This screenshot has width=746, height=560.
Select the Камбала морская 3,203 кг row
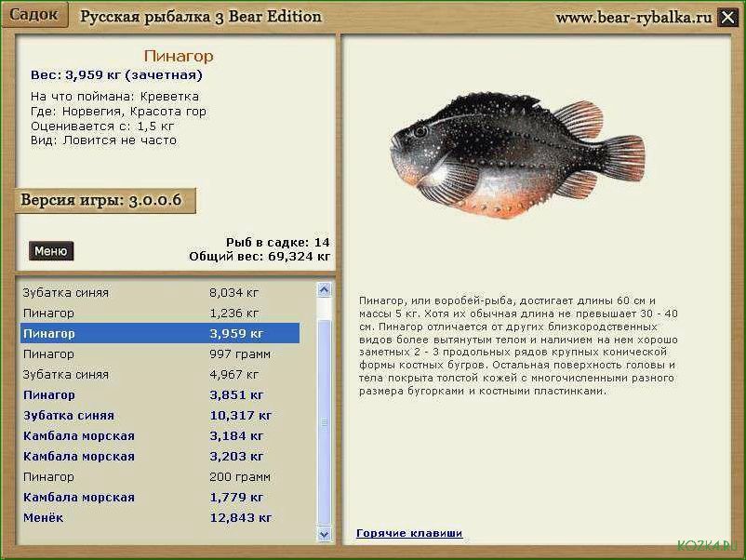(x=160, y=456)
